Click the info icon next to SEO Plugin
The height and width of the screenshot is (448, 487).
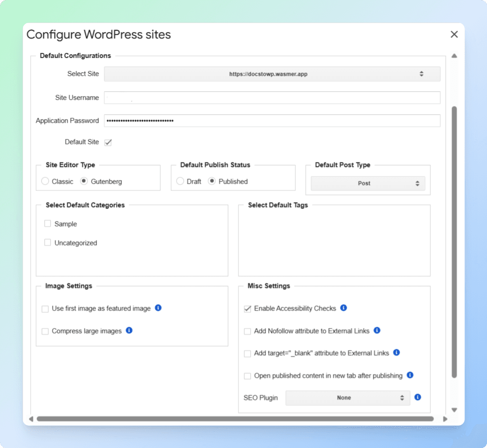click(x=417, y=397)
